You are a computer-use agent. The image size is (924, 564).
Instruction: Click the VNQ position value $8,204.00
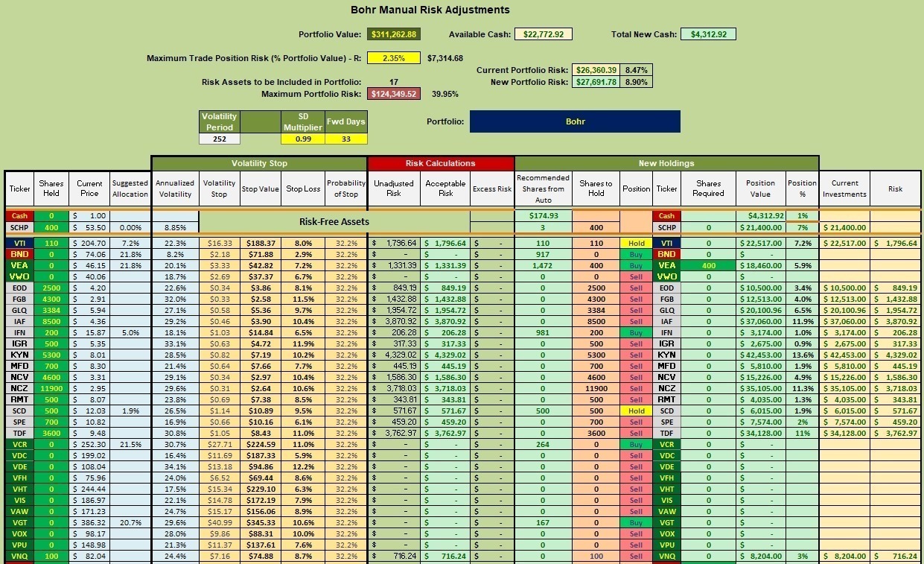(x=760, y=556)
